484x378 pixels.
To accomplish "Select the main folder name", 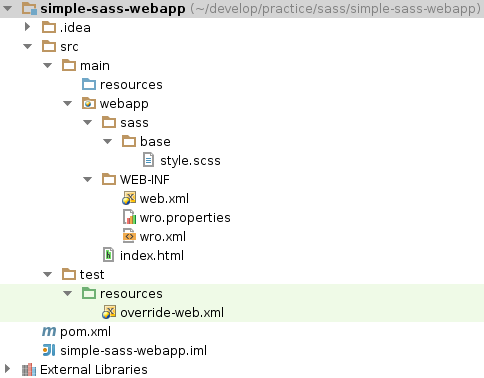I will [x=95, y=66].
